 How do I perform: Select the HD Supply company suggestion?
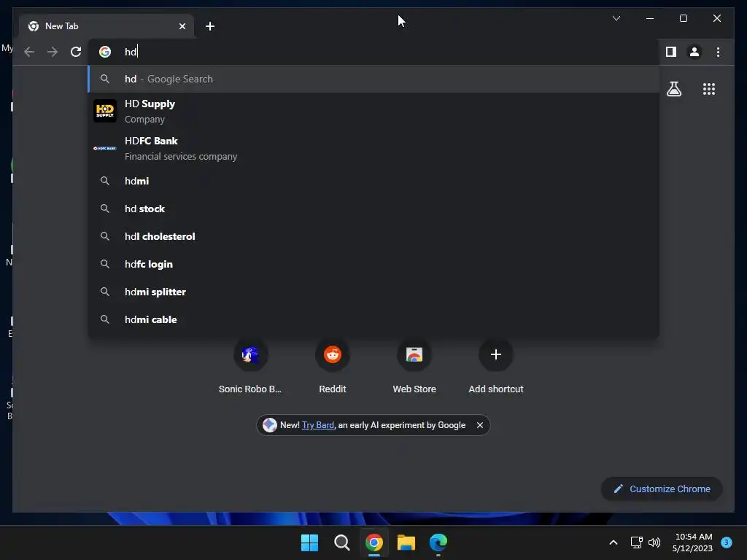[373, 111]
